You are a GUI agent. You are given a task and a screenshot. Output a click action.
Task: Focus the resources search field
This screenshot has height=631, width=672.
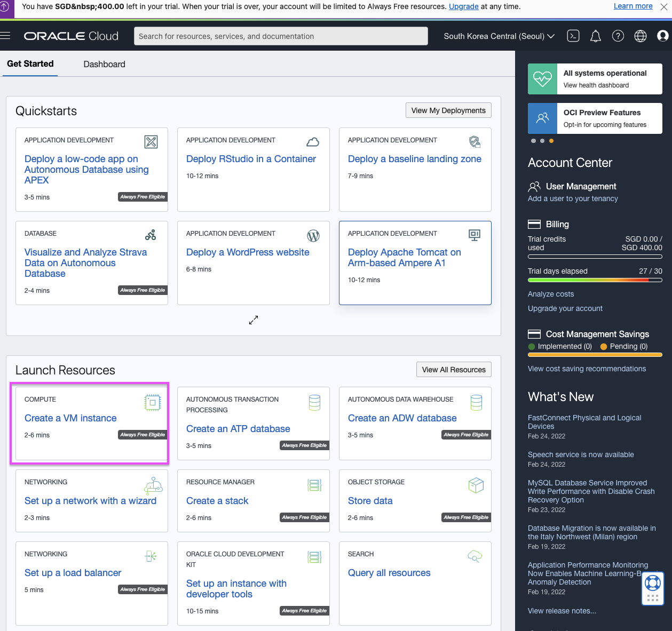[x=281, y=36]
